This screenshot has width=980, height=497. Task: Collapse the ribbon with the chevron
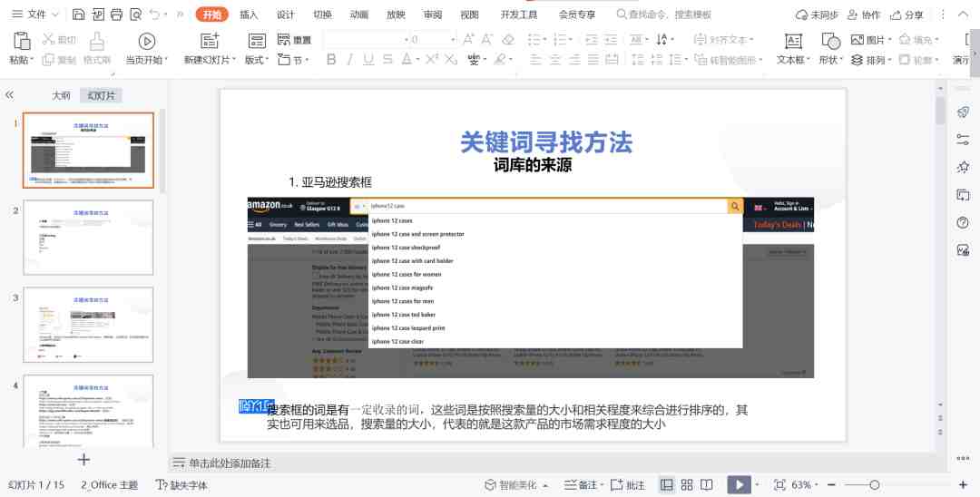tap(963, 14)
